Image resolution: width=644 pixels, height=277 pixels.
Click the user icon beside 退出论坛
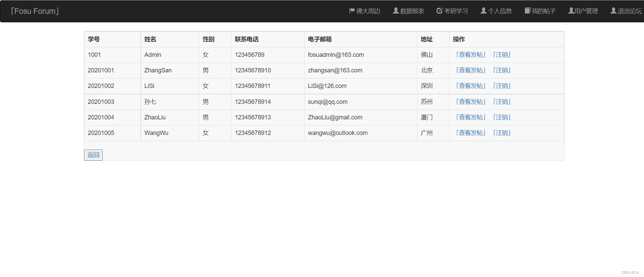point(614,11)
